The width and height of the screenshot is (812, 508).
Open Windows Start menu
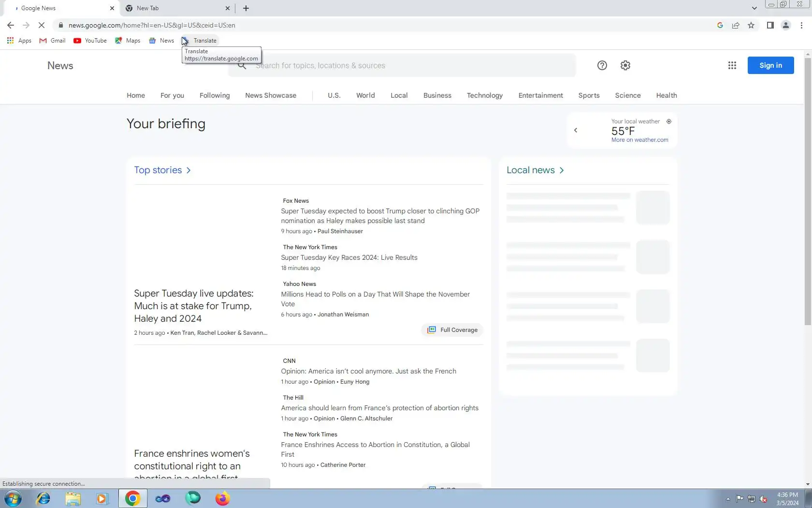(13, 498)
